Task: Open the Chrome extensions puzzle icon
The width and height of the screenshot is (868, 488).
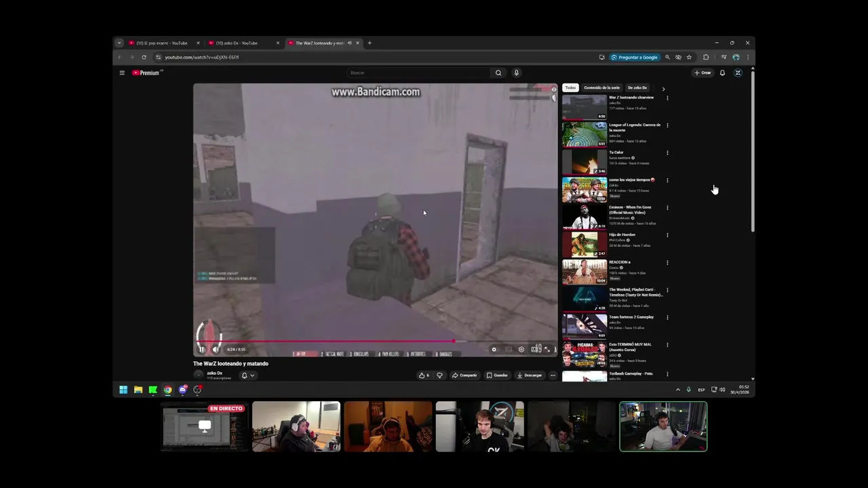Action: pos(706,58)
